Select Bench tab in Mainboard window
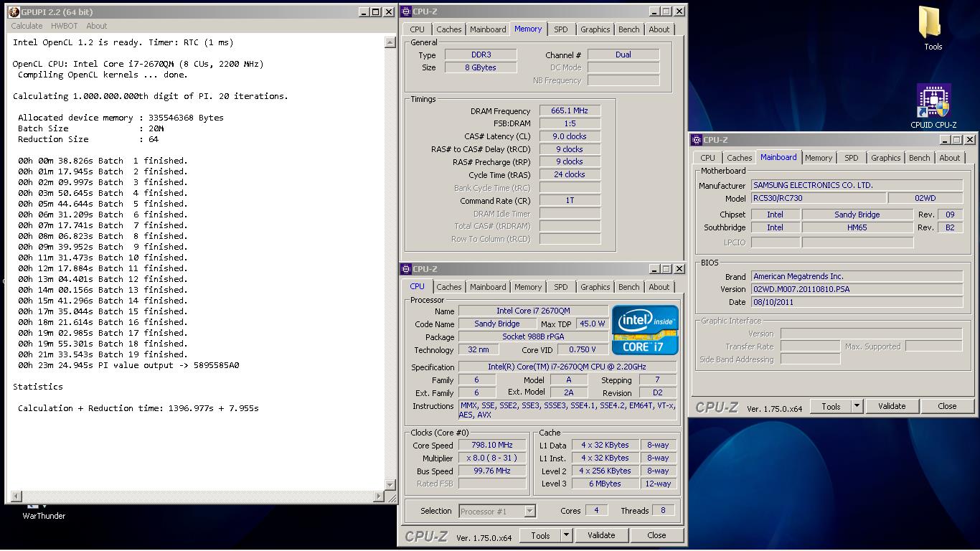This screenshot has height=551, width=980. [x=920, y=158]
